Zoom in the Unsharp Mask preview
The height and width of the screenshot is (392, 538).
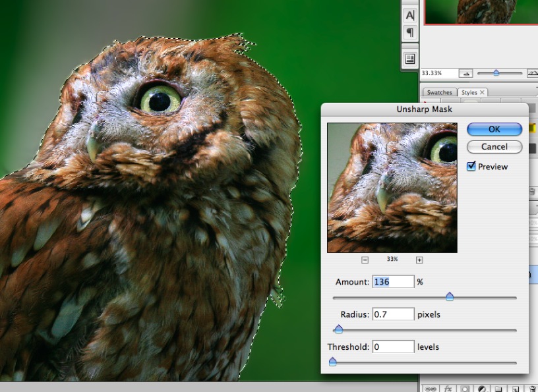419,260
